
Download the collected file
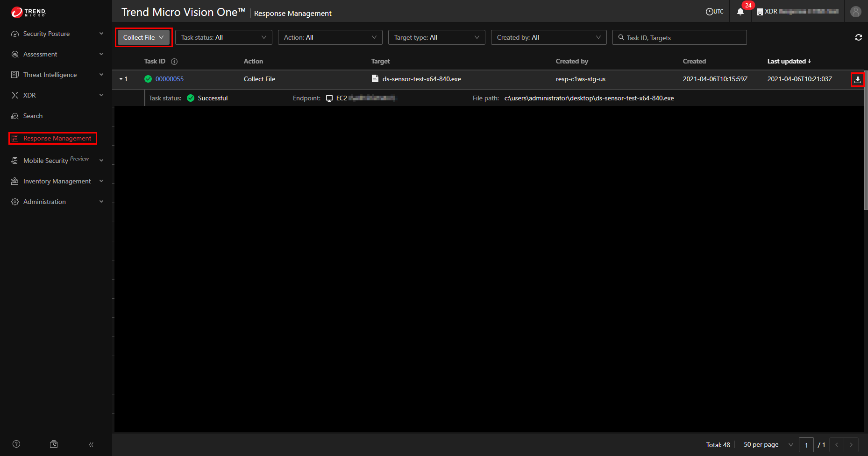click(857, 79)
